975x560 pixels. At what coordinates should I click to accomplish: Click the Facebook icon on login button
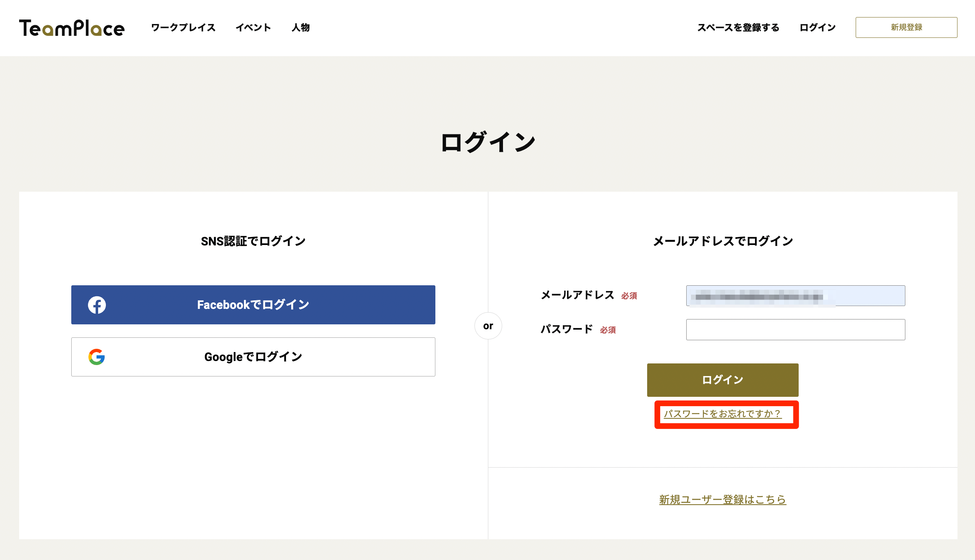click(97, 305)
